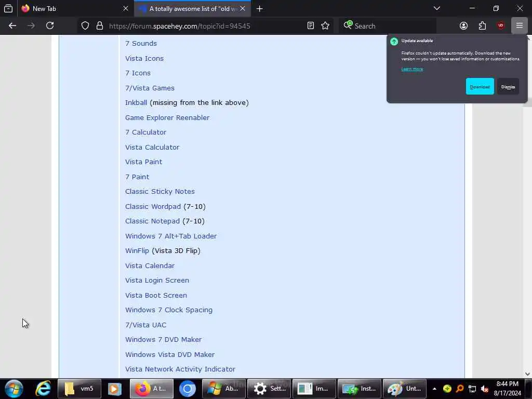Open the 7 Icons link
This screenshot has width=532, height=399.
coord(138,73)
